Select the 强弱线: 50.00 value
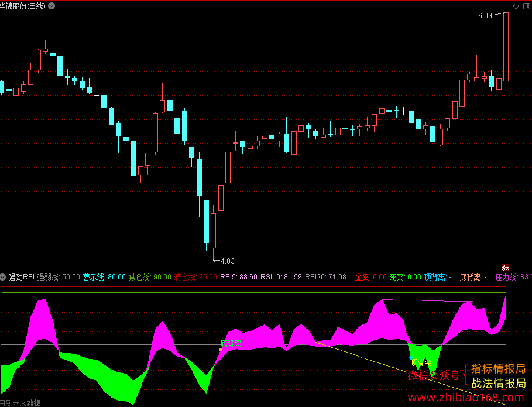This screenshot has width=532, height=407. [59, 277]
